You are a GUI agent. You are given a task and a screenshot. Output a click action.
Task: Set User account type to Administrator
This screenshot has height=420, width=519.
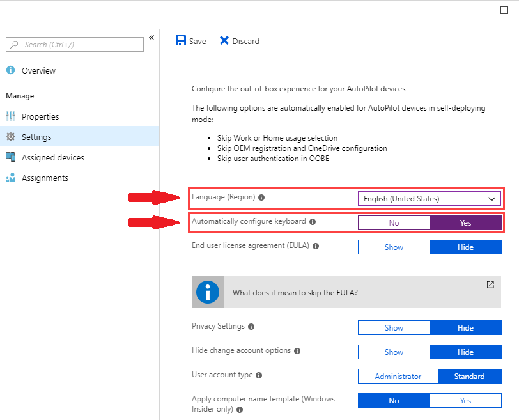398,376
